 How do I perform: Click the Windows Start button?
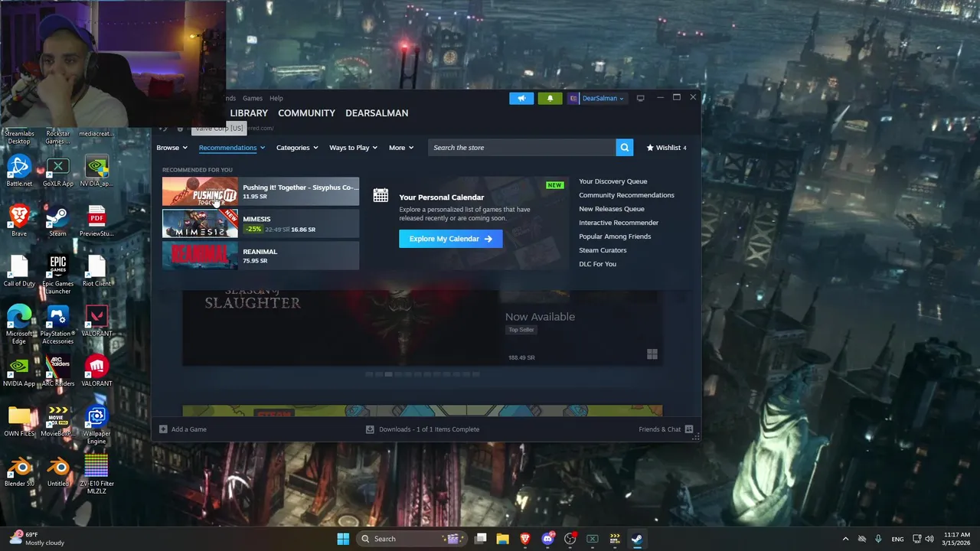click(343, 539)
